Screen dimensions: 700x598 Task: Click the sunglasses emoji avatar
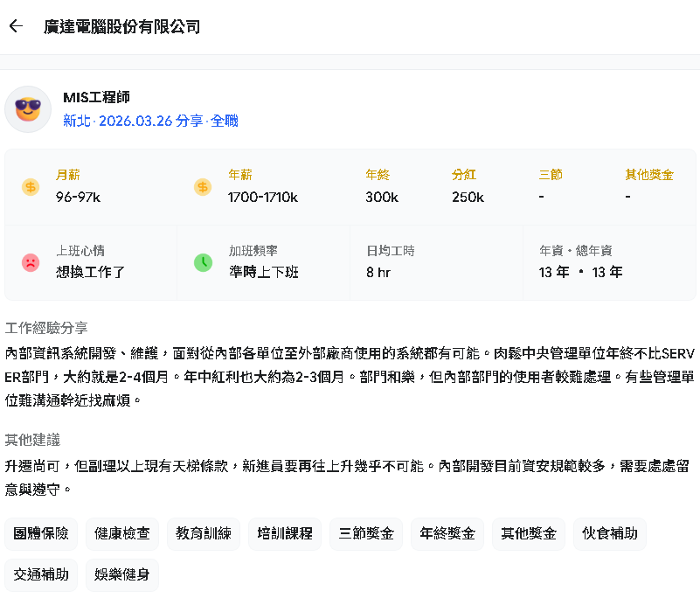[x=28, y=109]
